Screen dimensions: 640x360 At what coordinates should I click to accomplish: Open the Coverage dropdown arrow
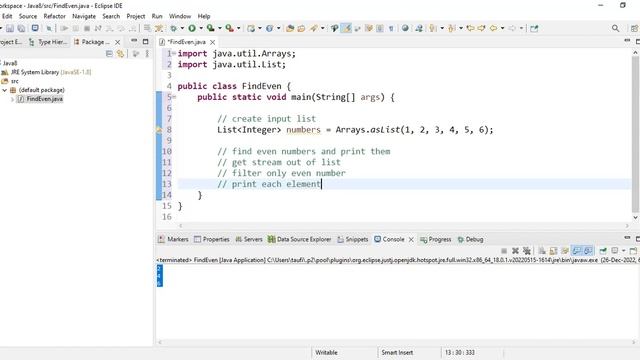(x=220, y=28)
